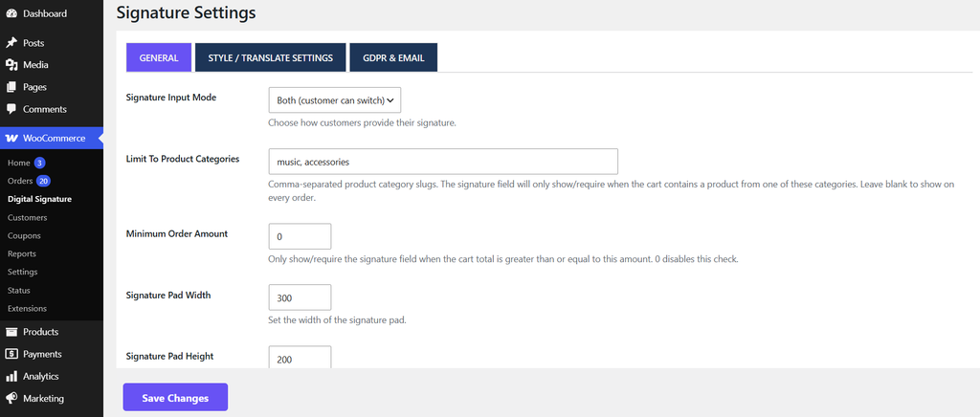Click the Signature Pad Width input

pos(300,297)
